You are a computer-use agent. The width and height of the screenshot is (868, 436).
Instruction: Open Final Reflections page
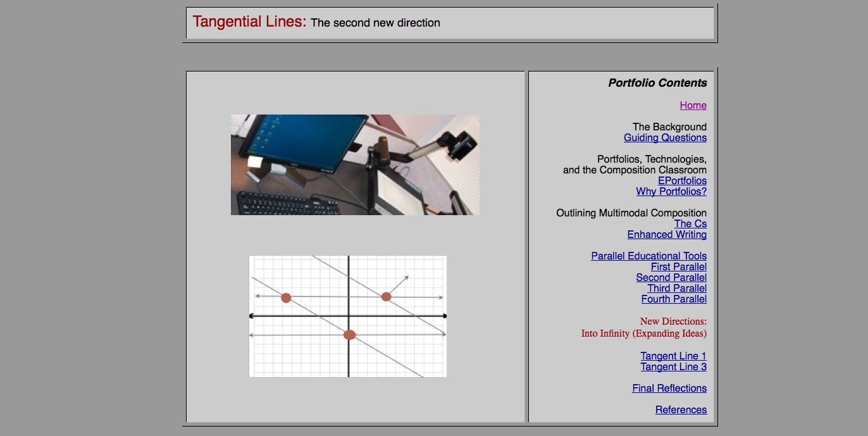click(669, 389)
